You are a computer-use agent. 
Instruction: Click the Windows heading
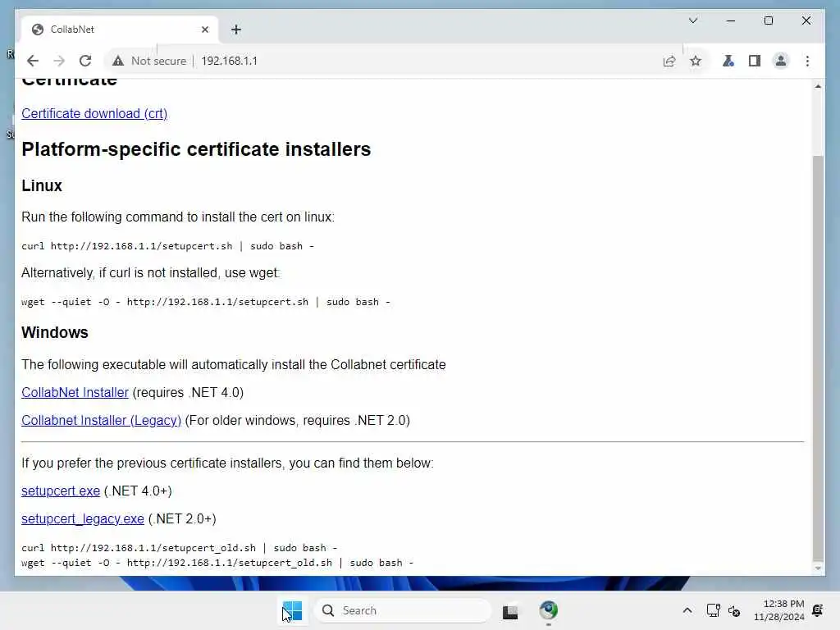click(x=55, y=333)
